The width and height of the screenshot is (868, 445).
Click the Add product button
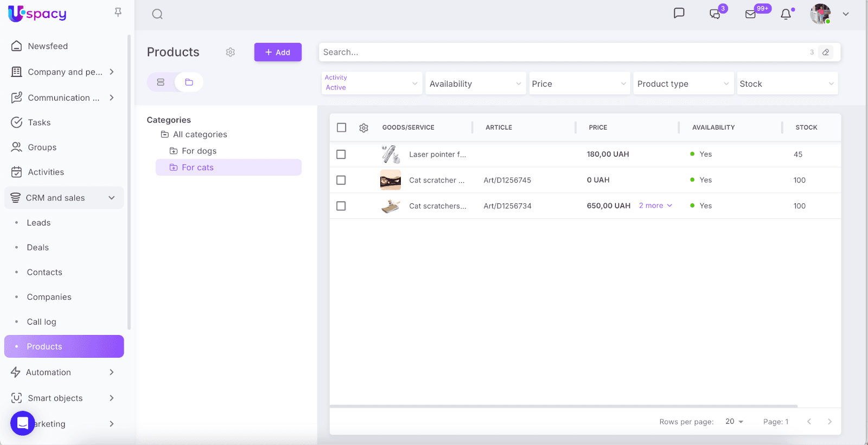coord(278,52)
